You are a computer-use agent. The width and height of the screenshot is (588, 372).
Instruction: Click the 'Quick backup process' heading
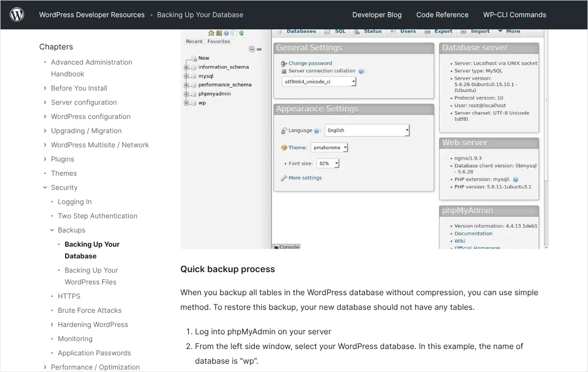point(227,269)
